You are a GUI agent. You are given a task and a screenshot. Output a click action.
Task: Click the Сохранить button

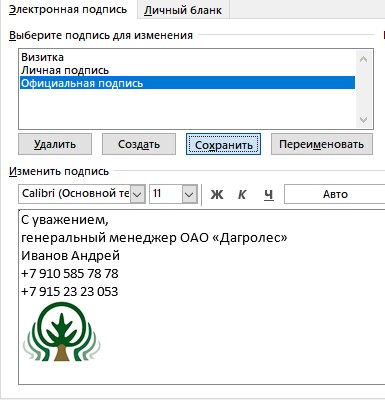[x=223, y=144]
